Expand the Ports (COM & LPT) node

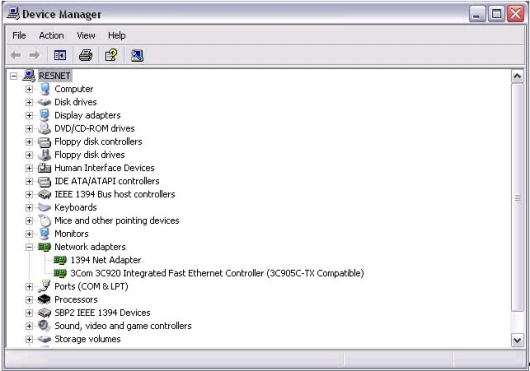pyautogui.click(x=29, y=287)
